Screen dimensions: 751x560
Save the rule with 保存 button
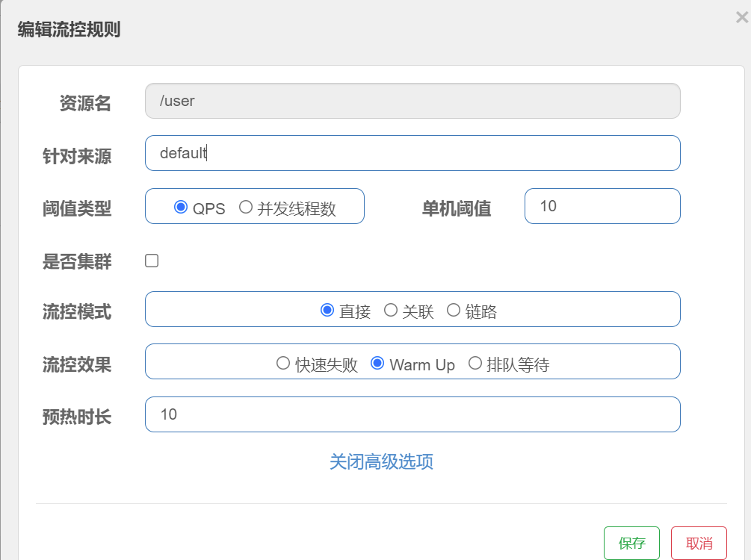pyautogui.click(x=631, y=544)
